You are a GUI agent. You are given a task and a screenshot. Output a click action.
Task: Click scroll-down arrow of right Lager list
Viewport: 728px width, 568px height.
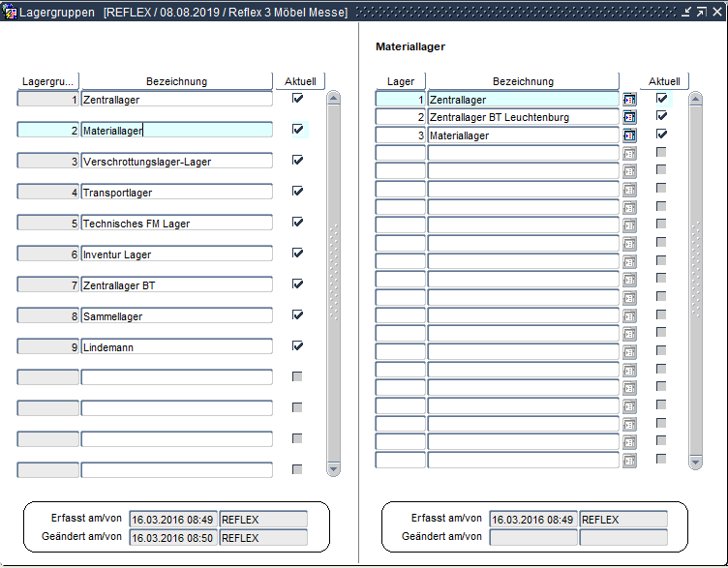[695, 463]
